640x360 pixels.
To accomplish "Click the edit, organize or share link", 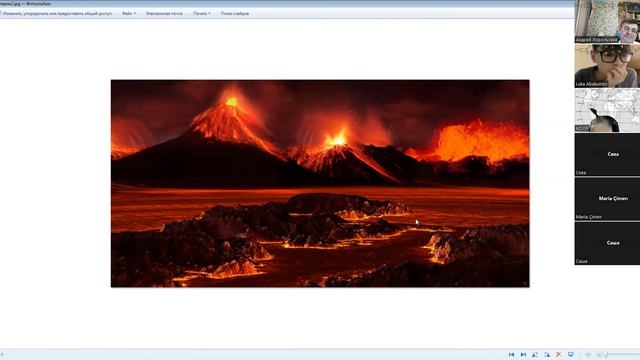I will (56, 13).
